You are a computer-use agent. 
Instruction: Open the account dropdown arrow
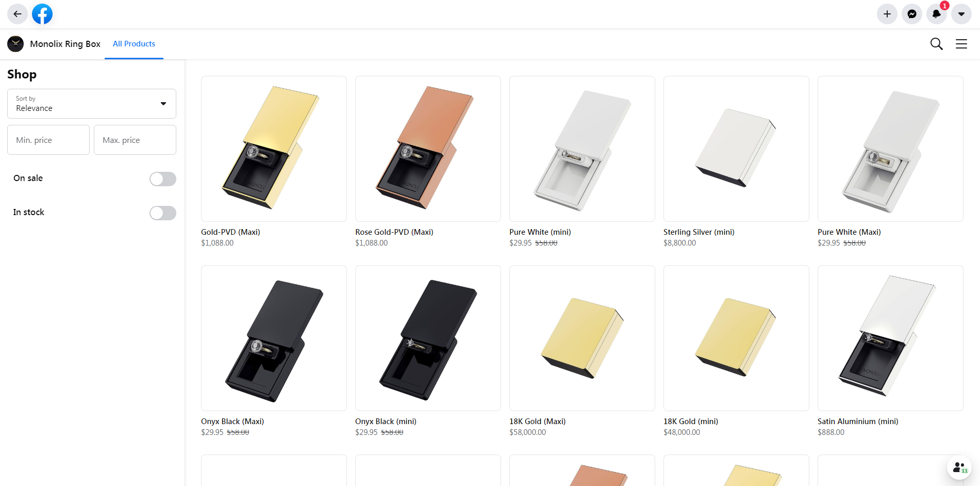pyautogui.click(x=961, y=14)
